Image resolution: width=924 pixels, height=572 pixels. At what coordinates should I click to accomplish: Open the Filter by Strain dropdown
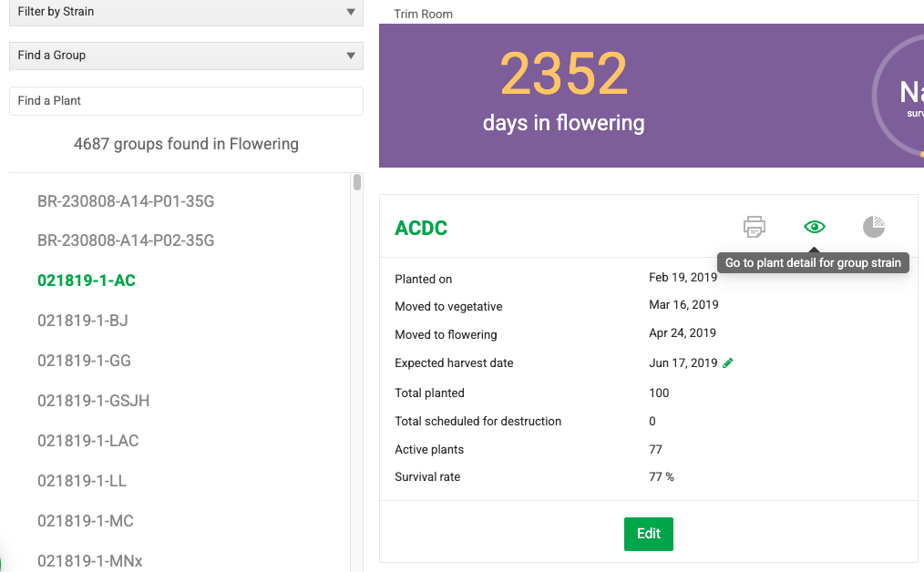[186, 12]
